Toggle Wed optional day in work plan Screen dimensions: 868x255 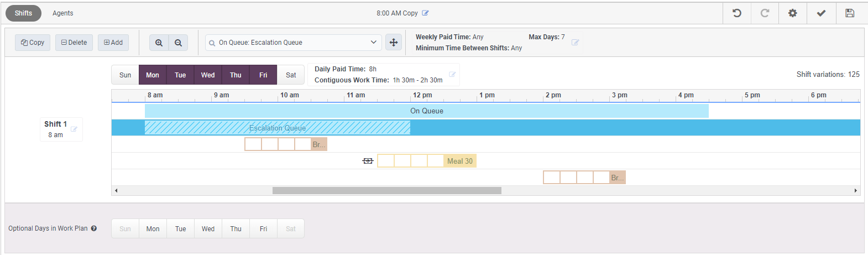(x=208, y=229)
